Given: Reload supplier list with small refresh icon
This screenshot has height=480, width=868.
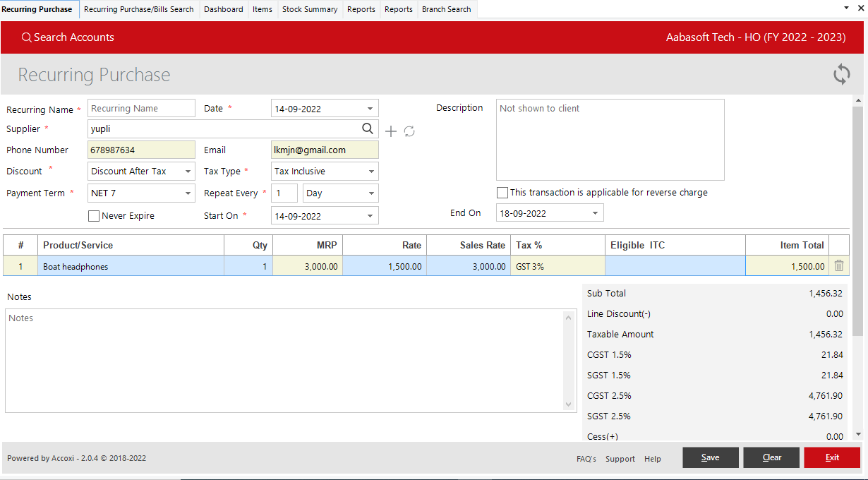Looking at the screenshot, I should point(409,131).
